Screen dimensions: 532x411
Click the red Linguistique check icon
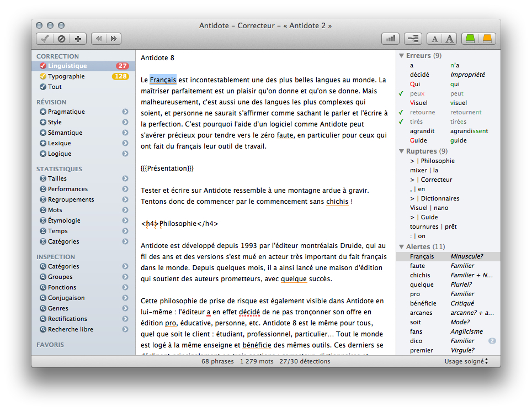tap(42, 66)
